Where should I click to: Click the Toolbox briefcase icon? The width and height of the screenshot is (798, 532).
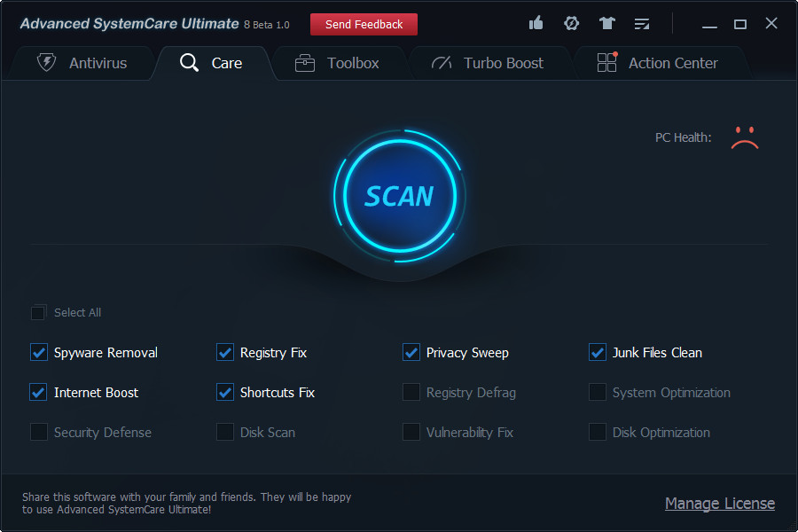[x=305, y=63]
